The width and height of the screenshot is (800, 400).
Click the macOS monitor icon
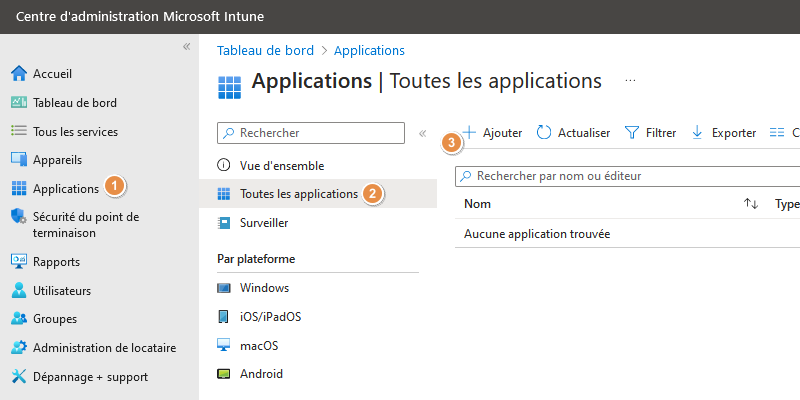pos(223,345)
